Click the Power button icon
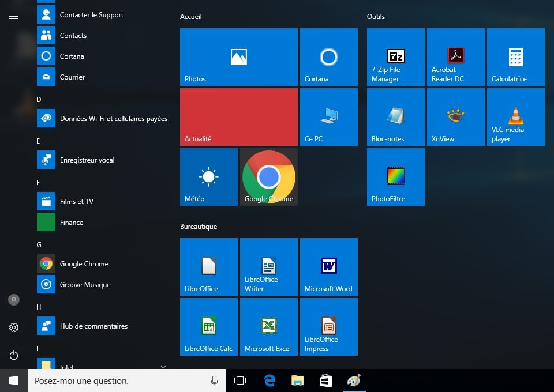This screenshot has width=554, height=392. pos(14,355)
